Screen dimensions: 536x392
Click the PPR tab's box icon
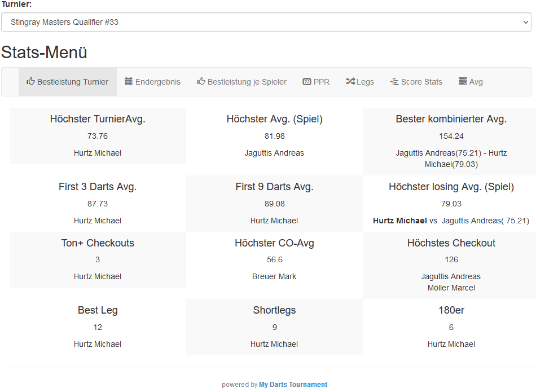307,82
